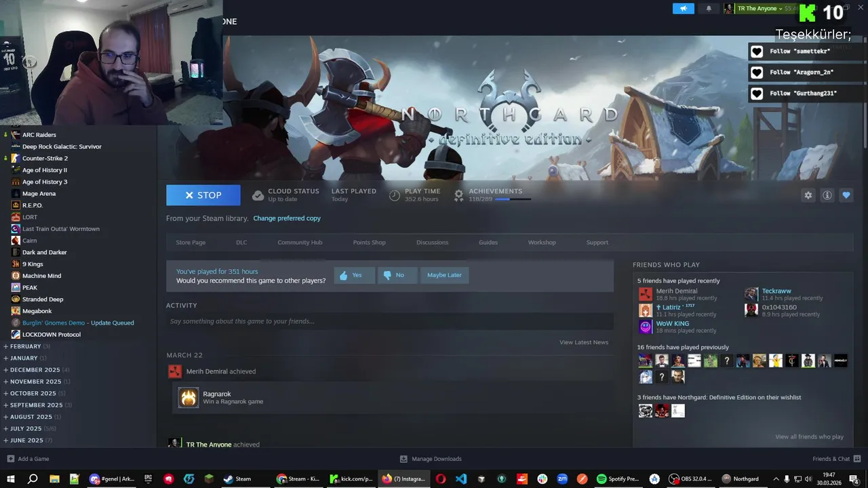Open game settings gear for Northgard
This screenshot has height=488, width=868.
coord(808,195)
